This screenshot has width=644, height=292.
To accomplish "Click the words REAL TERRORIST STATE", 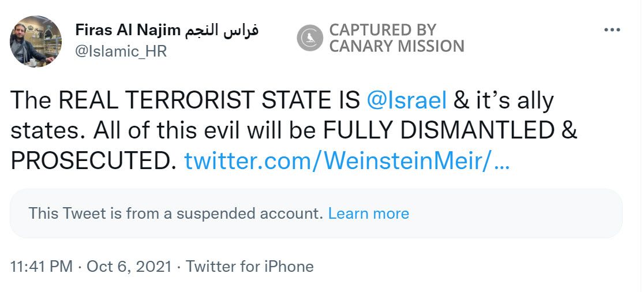I will pos(206,100).
